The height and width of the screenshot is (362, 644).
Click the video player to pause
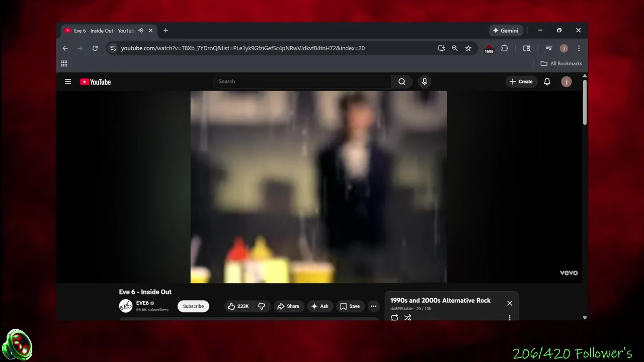(x=318, y=187)
